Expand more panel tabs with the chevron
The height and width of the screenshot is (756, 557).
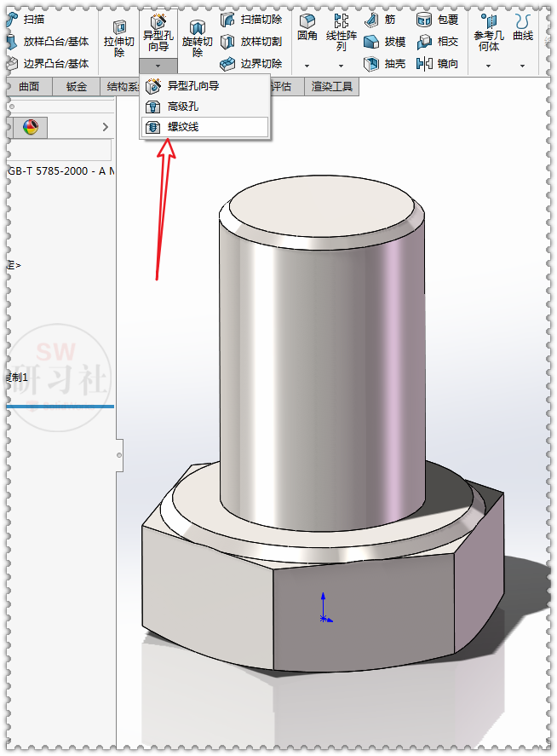coord(106,127)
